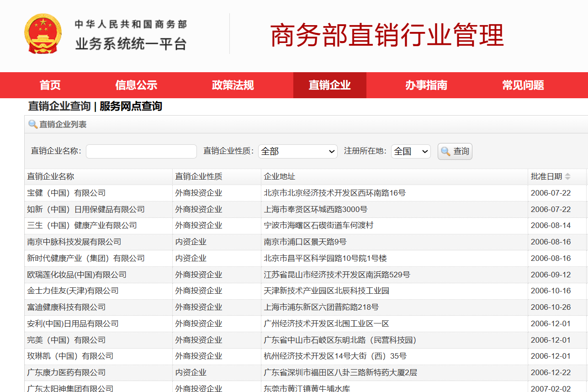
Task: Sort by the 批准日期 sort arrows
Action: click(567, 176)
